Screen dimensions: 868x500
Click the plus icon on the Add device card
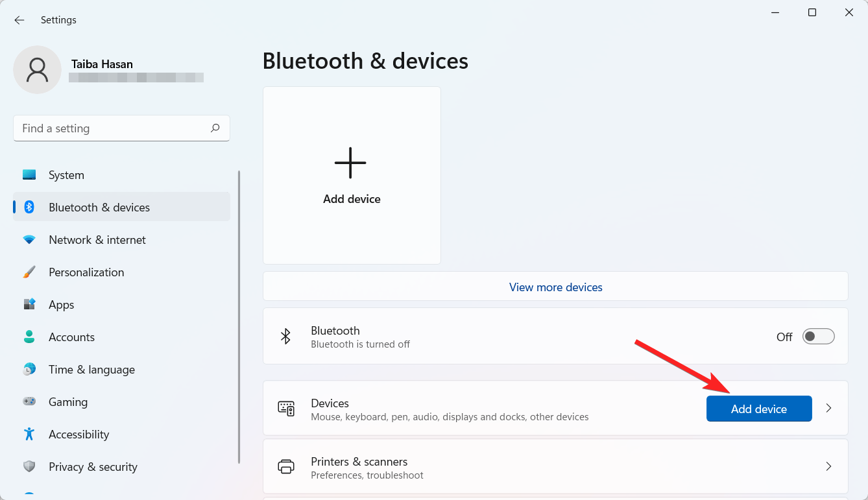[350, 163]
